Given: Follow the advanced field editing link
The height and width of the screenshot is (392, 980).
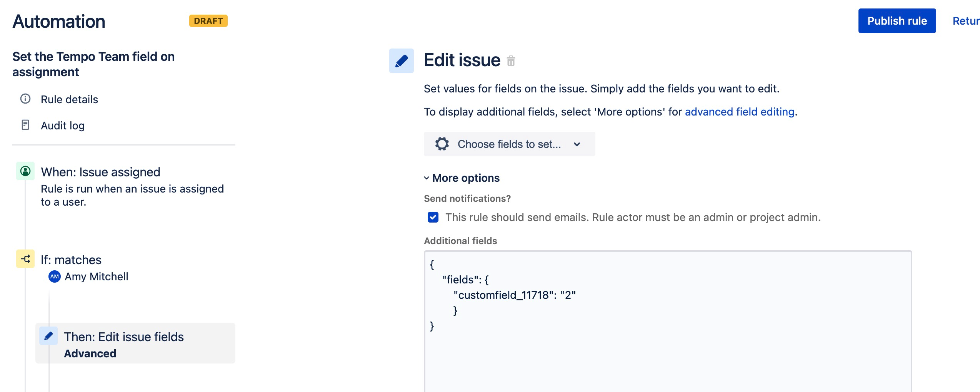Looking at the screenshot, I should point(739,112).
